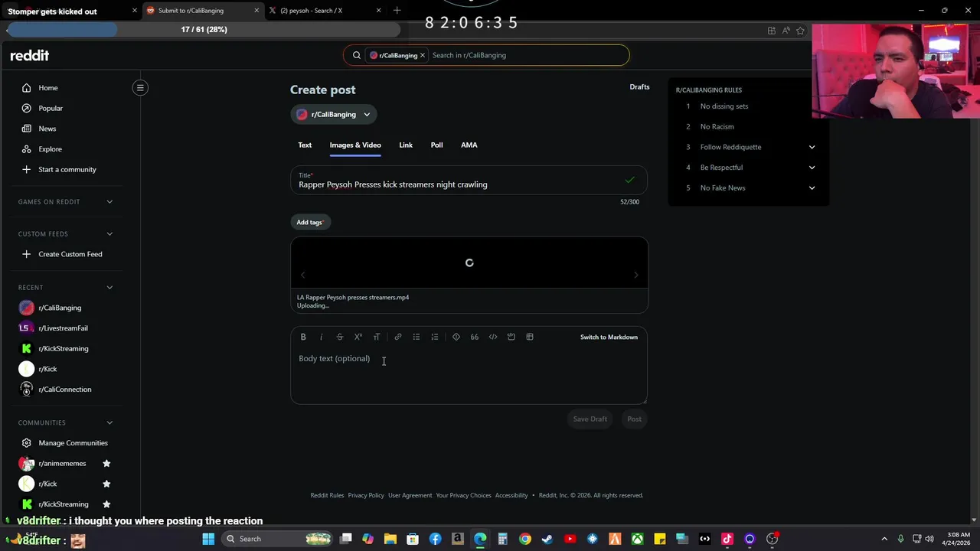The height and width of the screenshot is (551, 980).
Task: Select Images & Video tab
Action: (x=355, y=145)
